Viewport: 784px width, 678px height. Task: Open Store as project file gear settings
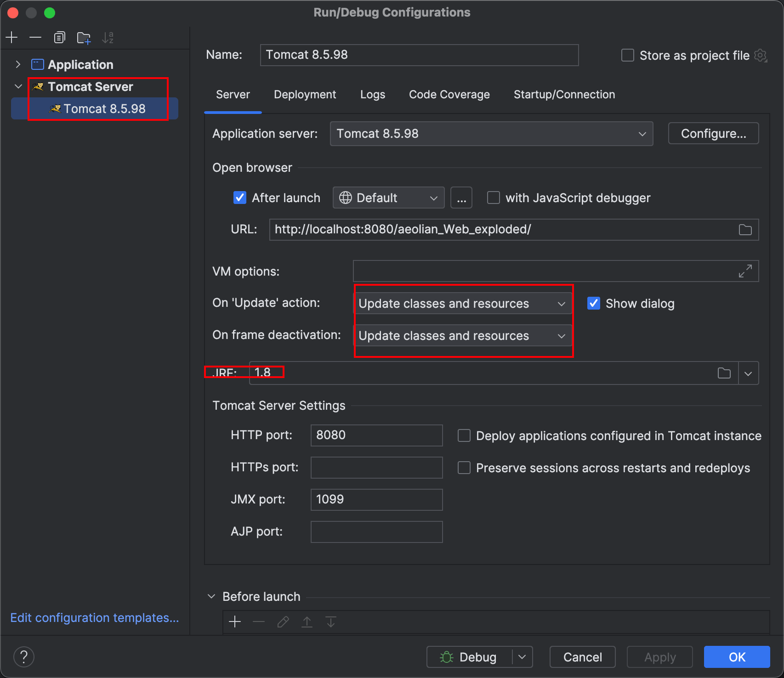pyautogui.click(x=761, y=56)
